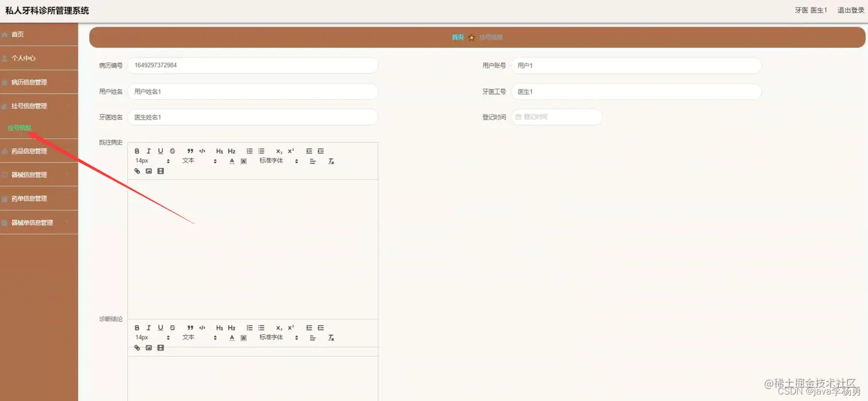
Task: Apply italic in the 诊断结论 editor
Action: pos(149,328)
